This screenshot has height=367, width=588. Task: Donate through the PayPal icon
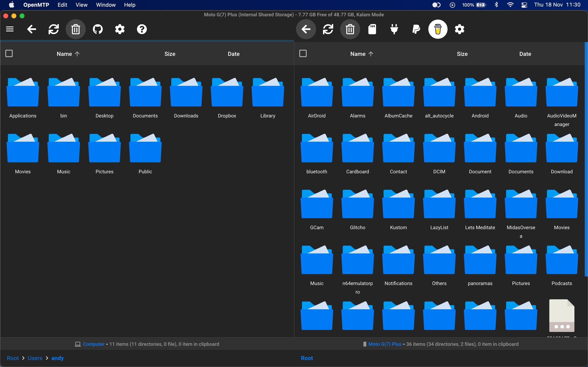tap(416, 29)
